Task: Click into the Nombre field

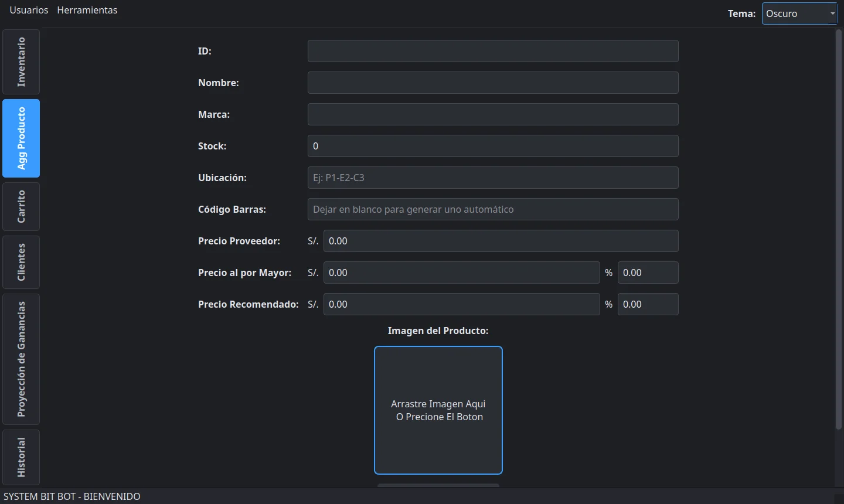Action: pos(493,83)
